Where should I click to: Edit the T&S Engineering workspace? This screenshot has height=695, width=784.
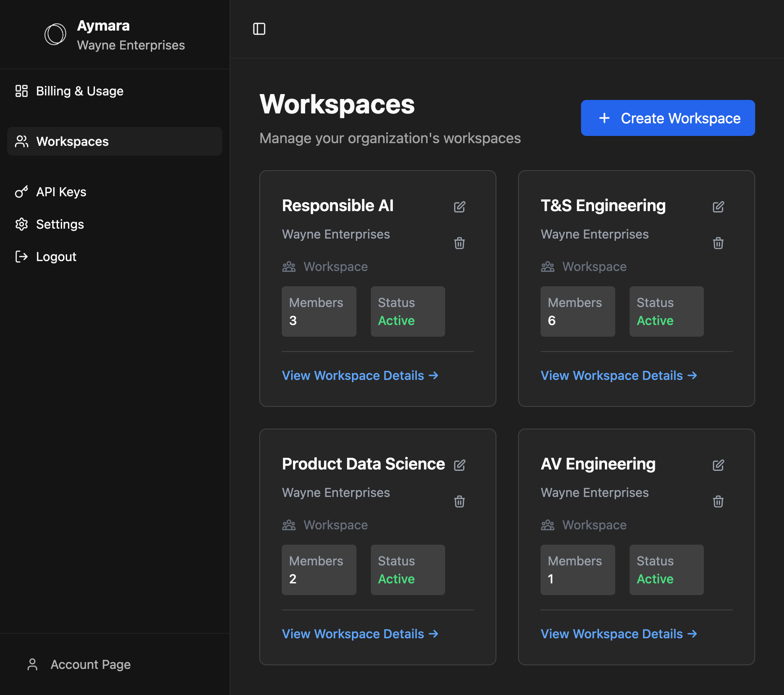click(x=718, y=207)
